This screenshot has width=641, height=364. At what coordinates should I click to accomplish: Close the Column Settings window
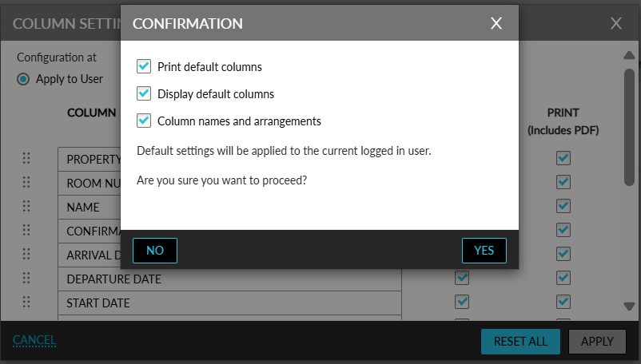pos(616,23)
